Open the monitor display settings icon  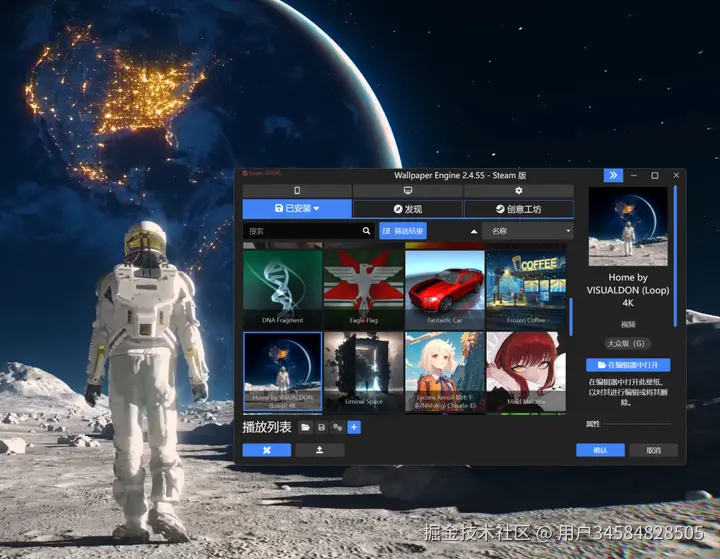[408, 190]
